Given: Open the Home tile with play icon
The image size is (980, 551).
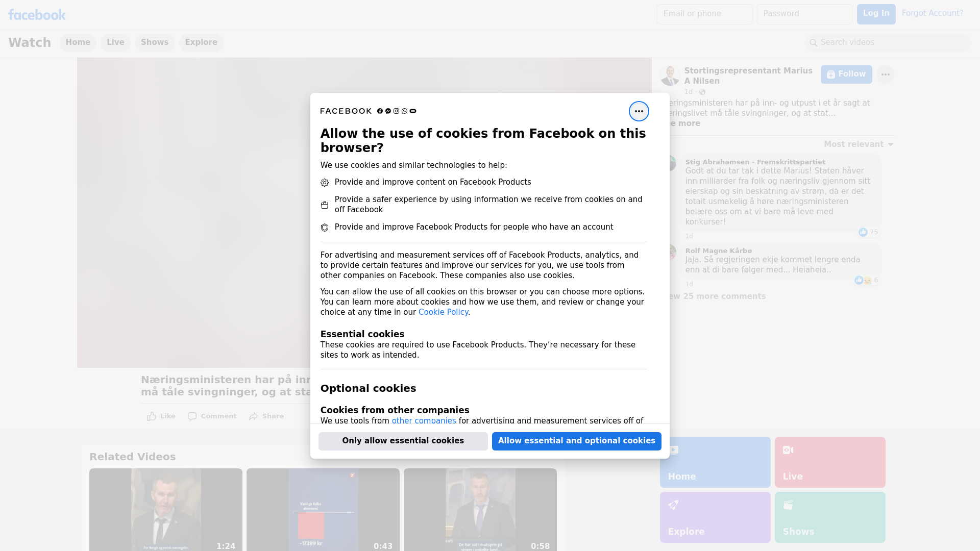Looking at the screenshot, I should (715, 462).
